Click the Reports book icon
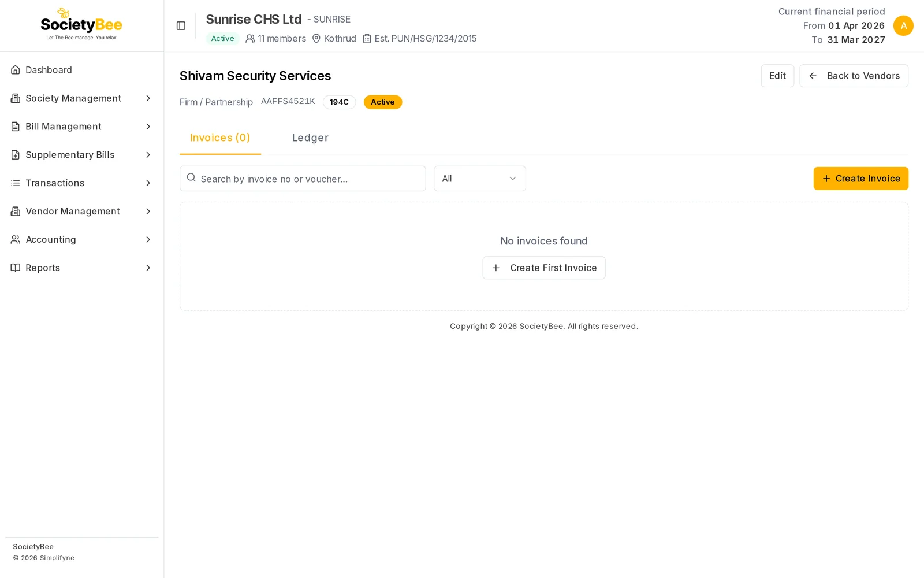This screenshot has width=924, height=578. click(16, 268)
